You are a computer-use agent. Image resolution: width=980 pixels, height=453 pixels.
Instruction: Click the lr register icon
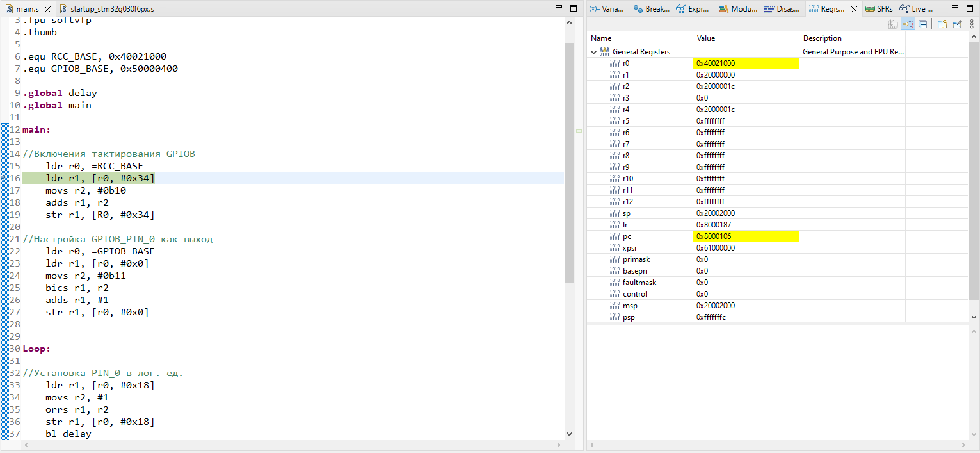(615, 225)
